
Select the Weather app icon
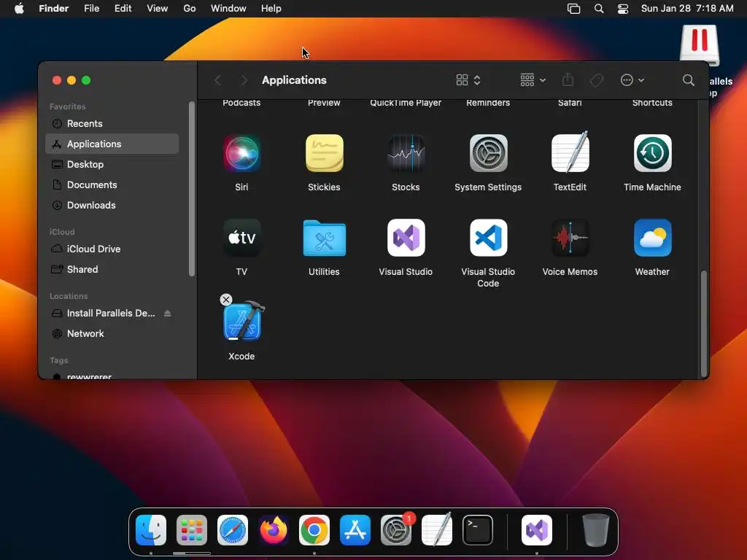[653, 238]
